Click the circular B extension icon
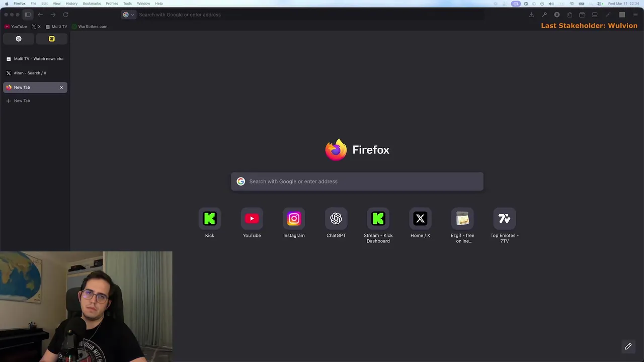The height and width of the screenshot is (362, 644). 557,15
